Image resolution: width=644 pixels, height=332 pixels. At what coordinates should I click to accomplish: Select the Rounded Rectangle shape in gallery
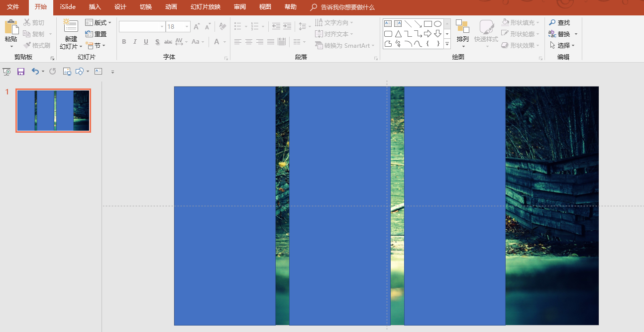[x=388, y=34]
